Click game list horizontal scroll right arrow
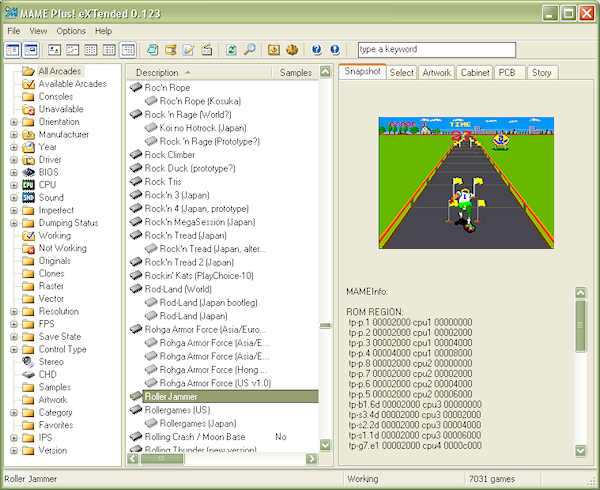Viewport: 600px width, 490px height. 312,458
